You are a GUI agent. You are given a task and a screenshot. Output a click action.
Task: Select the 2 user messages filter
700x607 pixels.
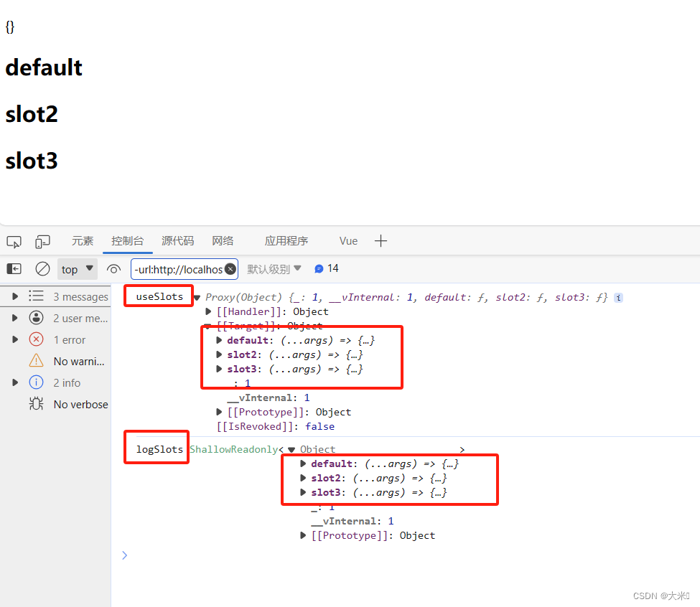click(x=58, y=318)
